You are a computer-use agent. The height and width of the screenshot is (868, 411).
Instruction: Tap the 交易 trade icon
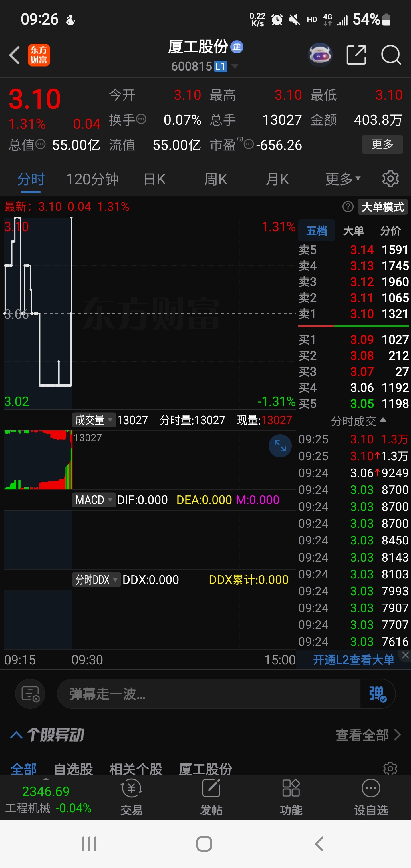pos(131,797)
